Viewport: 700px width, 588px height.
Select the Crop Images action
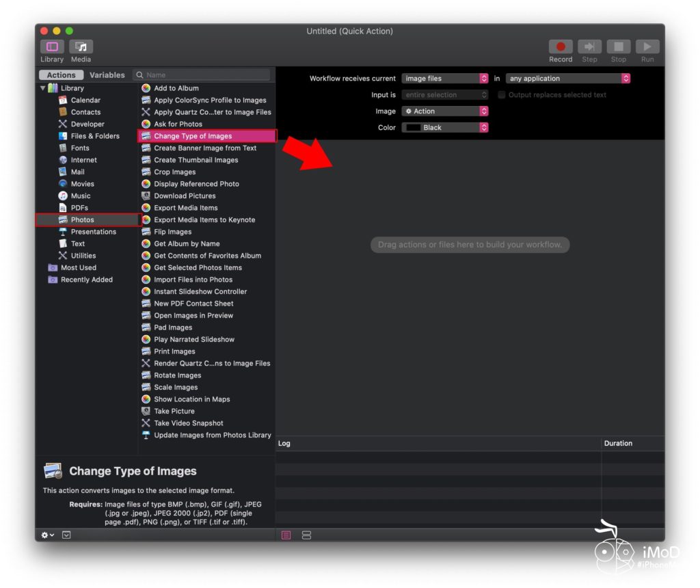coord(175,172)
